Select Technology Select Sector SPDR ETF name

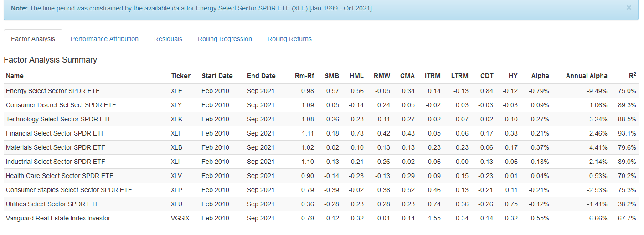(x=59, y=119)
